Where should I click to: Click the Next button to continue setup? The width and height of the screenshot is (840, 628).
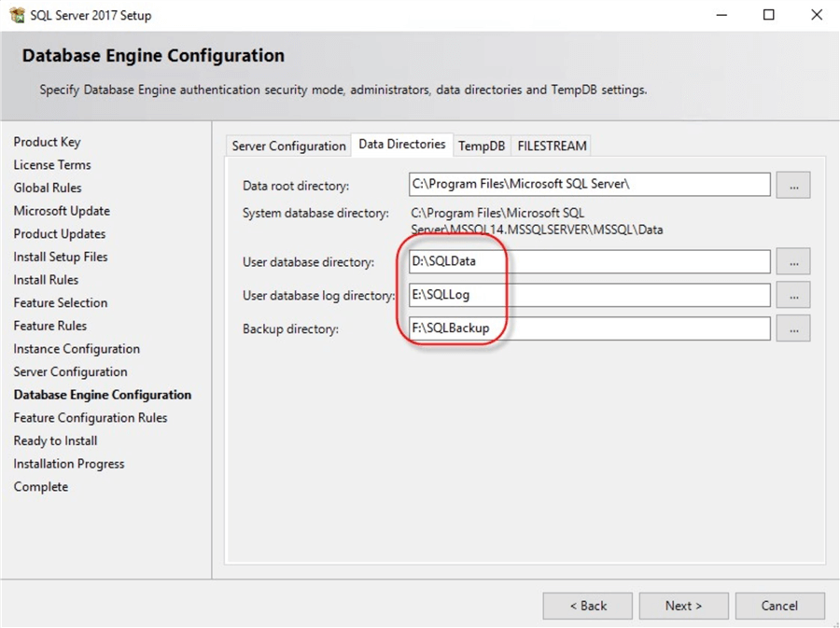683,606
